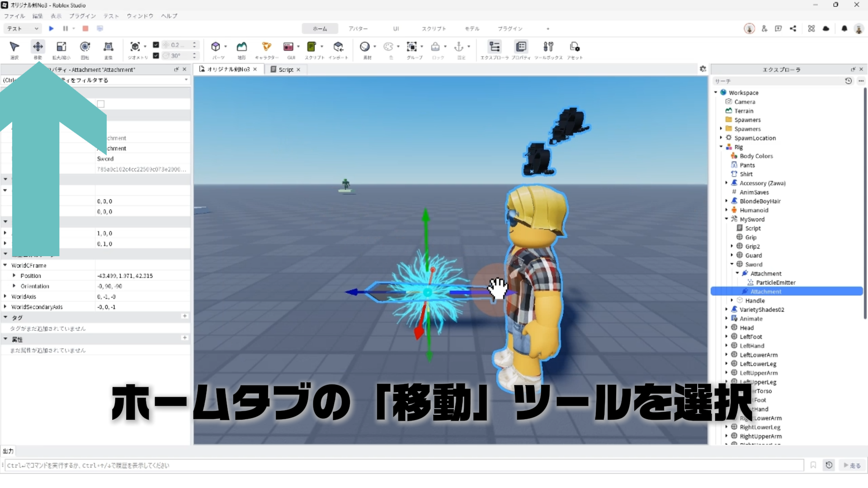
Task: Toggle the move snap 0.2 checkbox
Action: tap(156, 45)
